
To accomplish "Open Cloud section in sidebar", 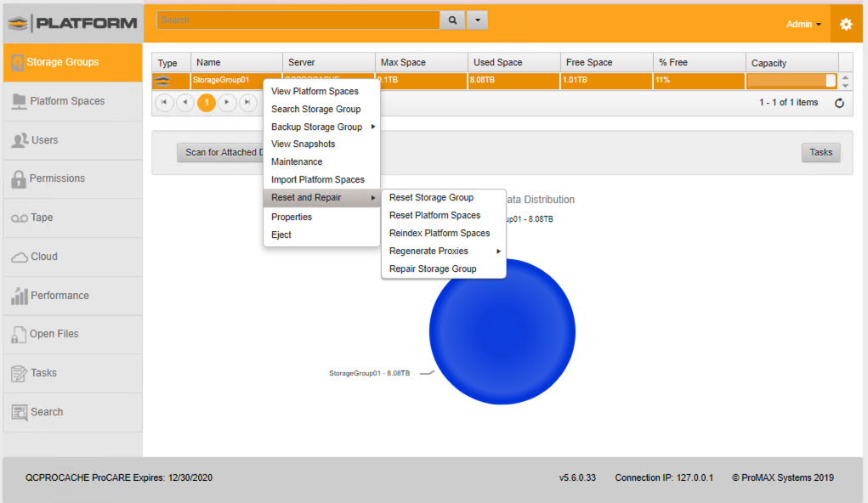I will 72,257.
